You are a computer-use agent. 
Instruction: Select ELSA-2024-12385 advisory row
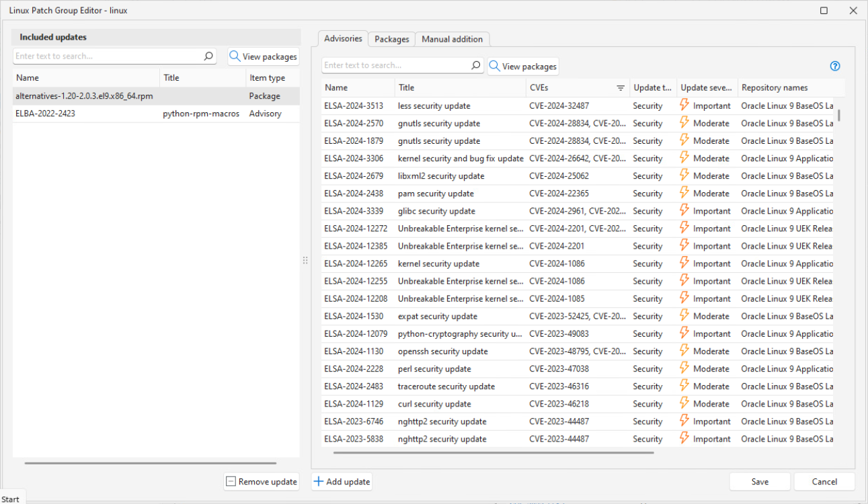point(578,246)
